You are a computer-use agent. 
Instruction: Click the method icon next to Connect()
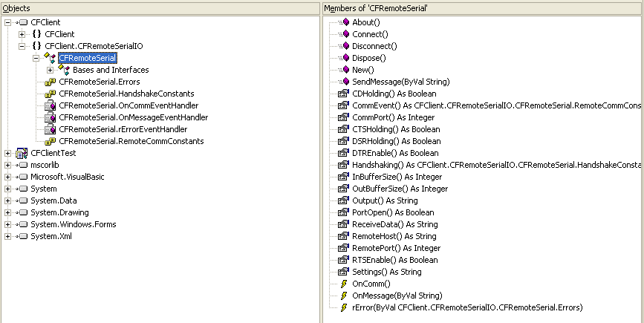coord(344,34)
